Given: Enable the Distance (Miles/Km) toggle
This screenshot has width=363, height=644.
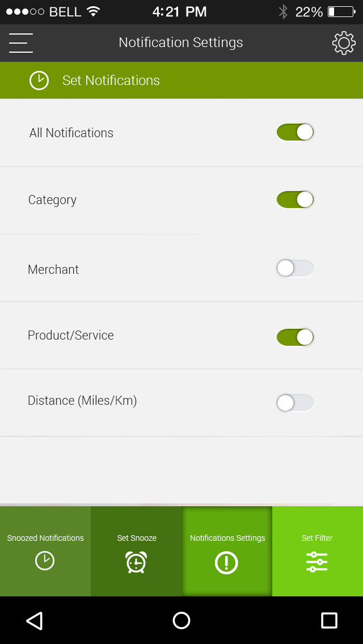Looking at the screenshot, I should 295,403.
